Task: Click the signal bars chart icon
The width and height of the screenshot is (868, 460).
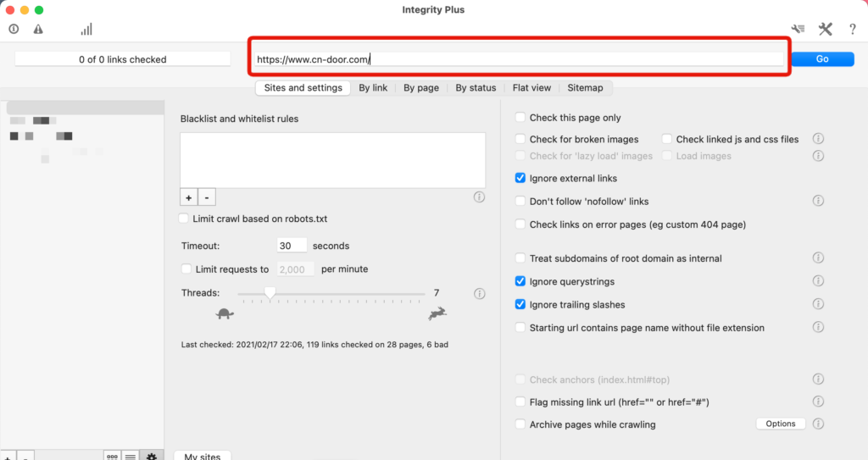Action: coord(86,29)
